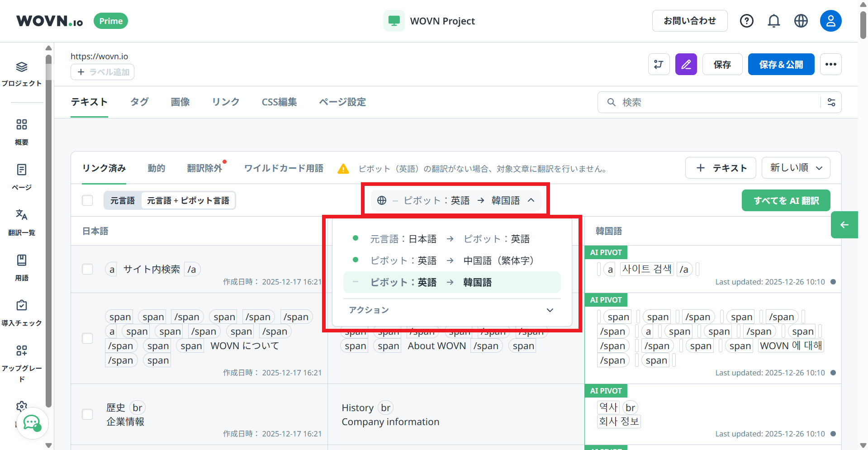Image resolution: width=868 pixels, height=450 pixels.
Task: Collapse the ピボット：英語 → 韓国語 dropdown
Action: pyautogui.click(x=531, y=200)
